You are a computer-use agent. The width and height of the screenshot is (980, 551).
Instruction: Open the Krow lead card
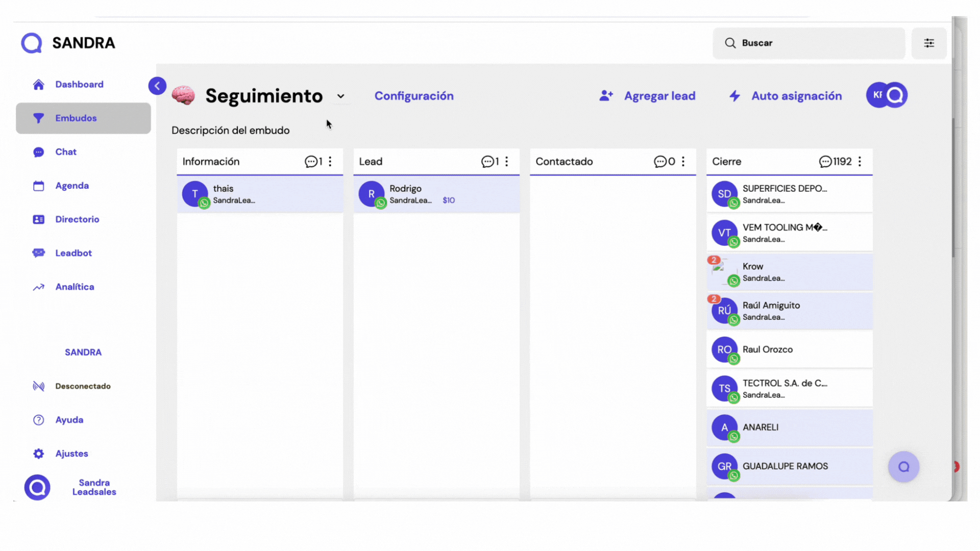coord(790,272)
